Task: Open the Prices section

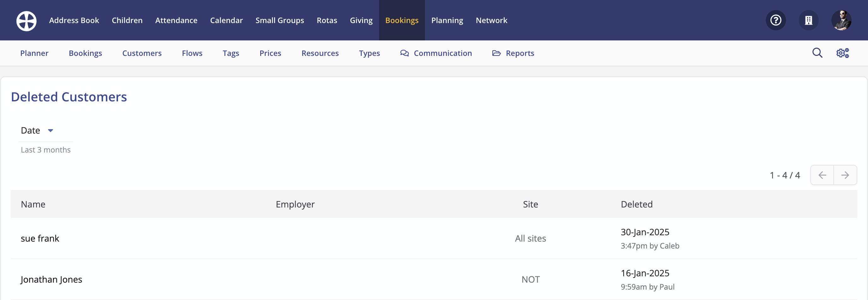Action: coord(270,53)
